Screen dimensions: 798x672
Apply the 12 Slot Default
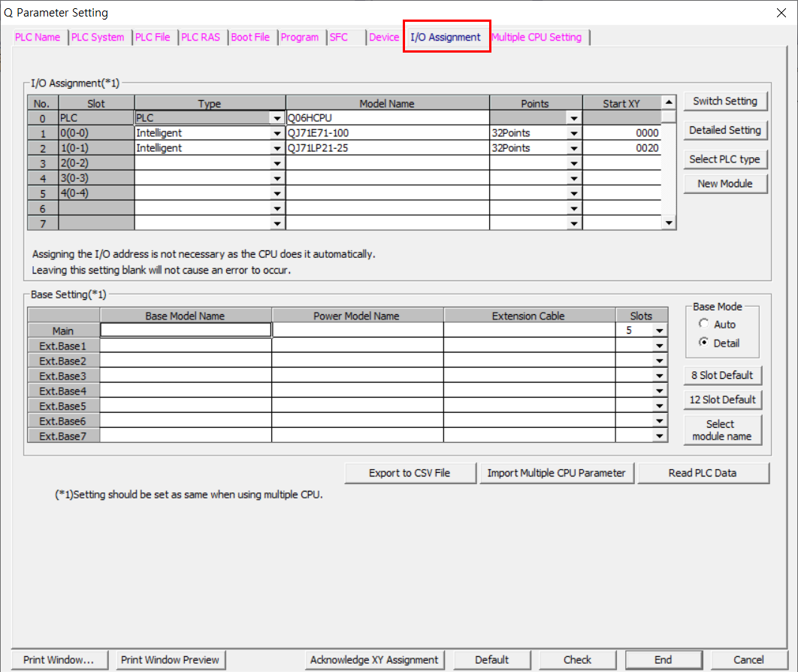pos(723,400)
